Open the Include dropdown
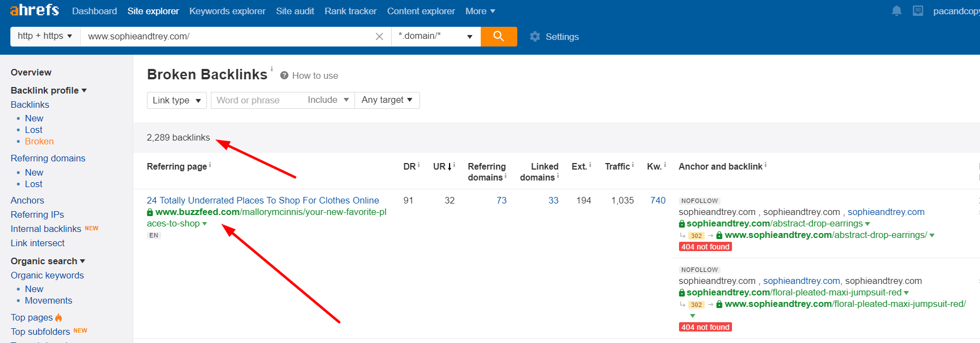Screen dimensions: 980x343 pos(328,100)
